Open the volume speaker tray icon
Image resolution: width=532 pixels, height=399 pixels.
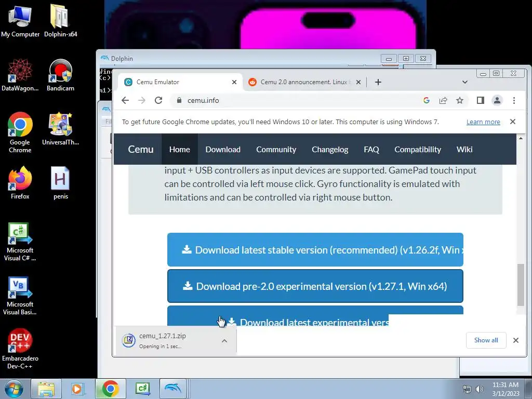tap(479, 389)
